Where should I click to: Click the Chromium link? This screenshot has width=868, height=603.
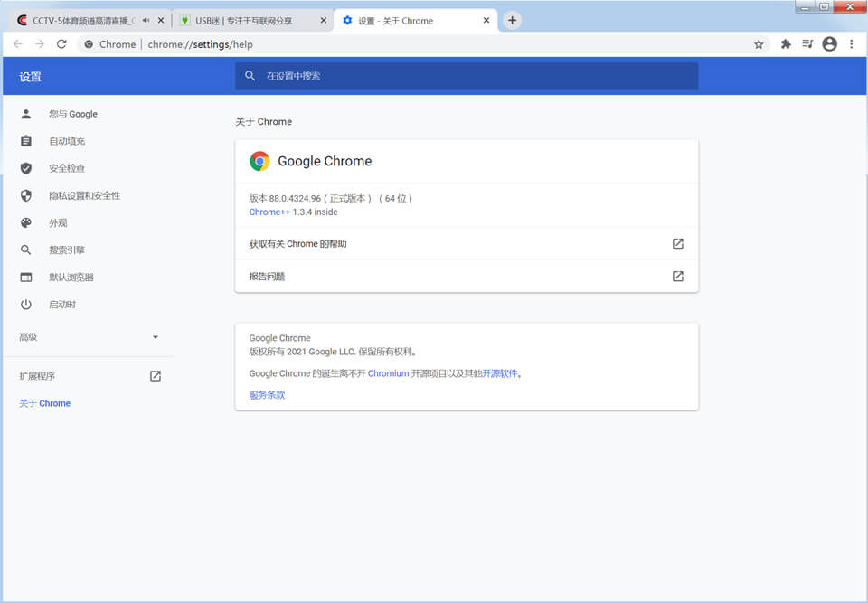388,373
